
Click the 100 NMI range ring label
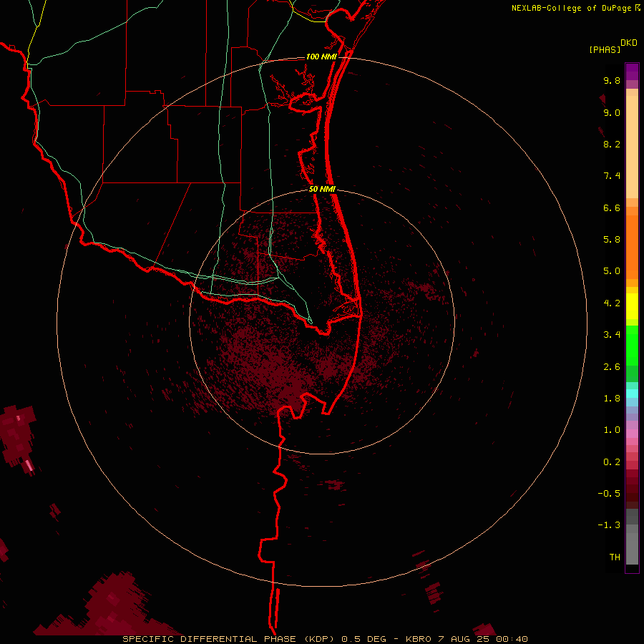(321, 57)
